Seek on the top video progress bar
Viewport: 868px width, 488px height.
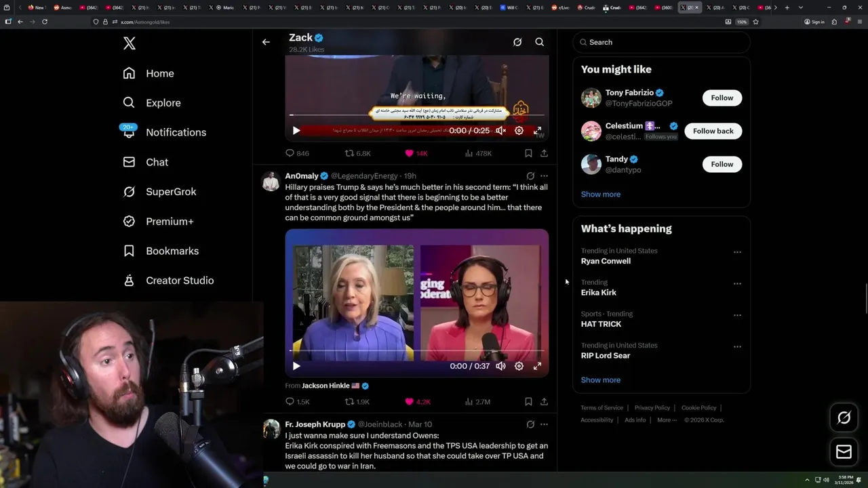point(417,115)
